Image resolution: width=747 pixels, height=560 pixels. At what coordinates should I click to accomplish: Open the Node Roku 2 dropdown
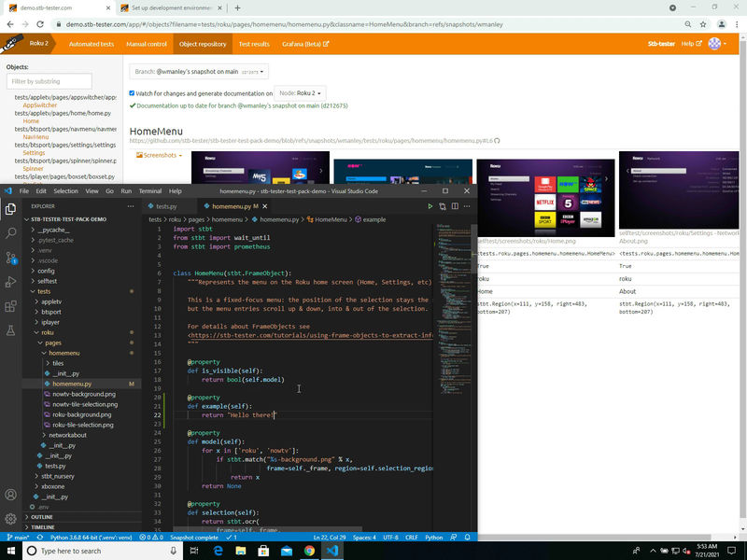(301, 93)
